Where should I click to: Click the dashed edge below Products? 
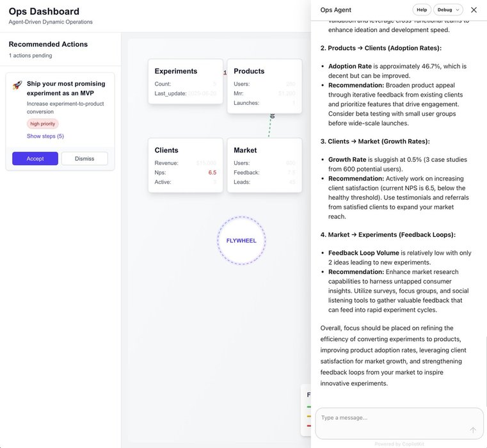coord(270,125)
